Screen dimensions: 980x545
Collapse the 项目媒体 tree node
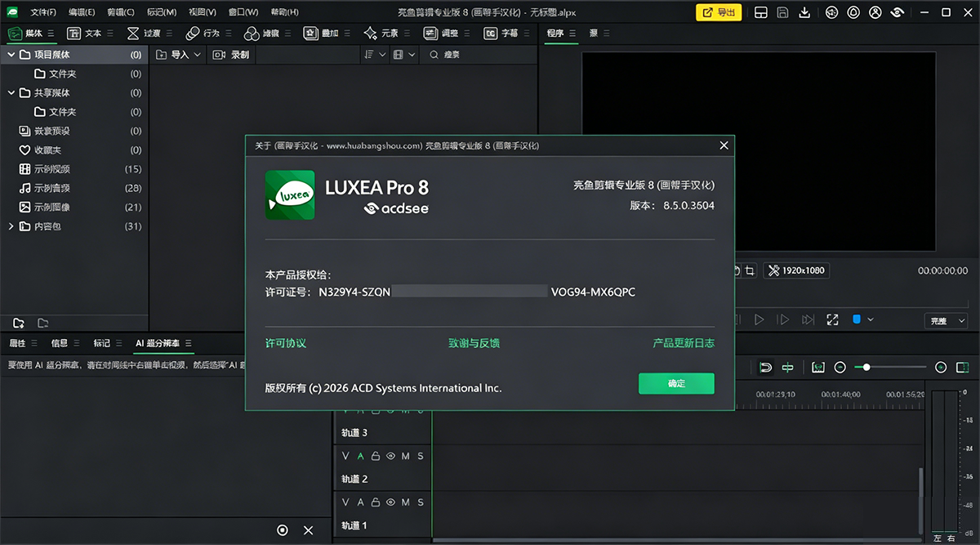point(11,55)
